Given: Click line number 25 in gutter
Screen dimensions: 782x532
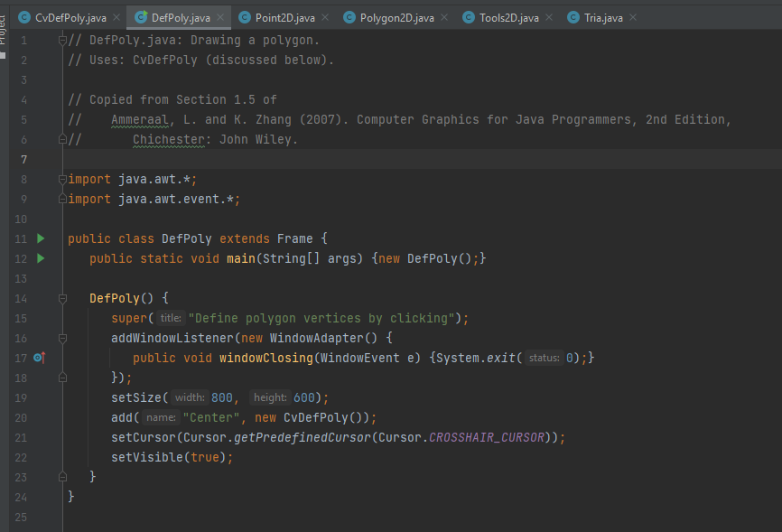Looking at the screenshot, I should pyautogui.click(x=21, y=517).
